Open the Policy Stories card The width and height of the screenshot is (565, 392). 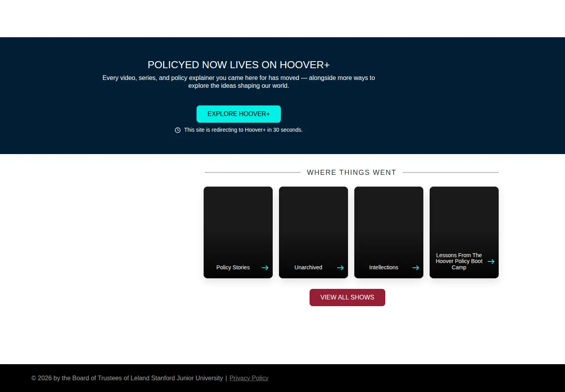(238, 232)
